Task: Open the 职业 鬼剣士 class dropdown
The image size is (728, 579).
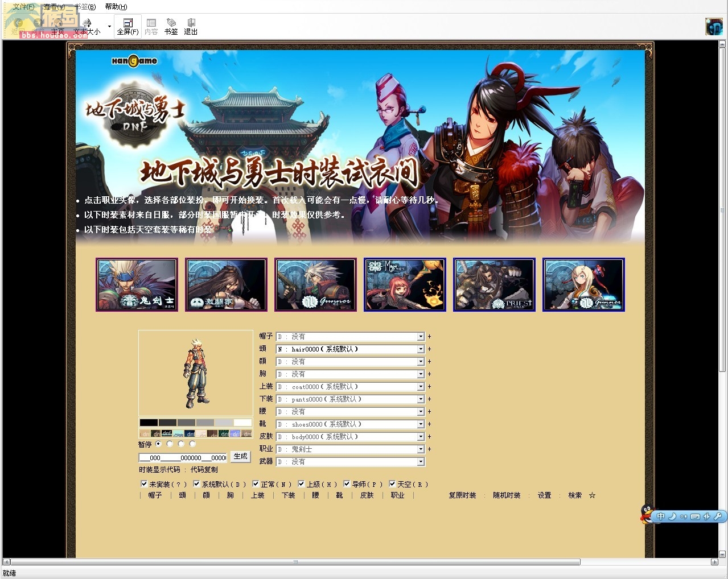Action: coord(350,449)
